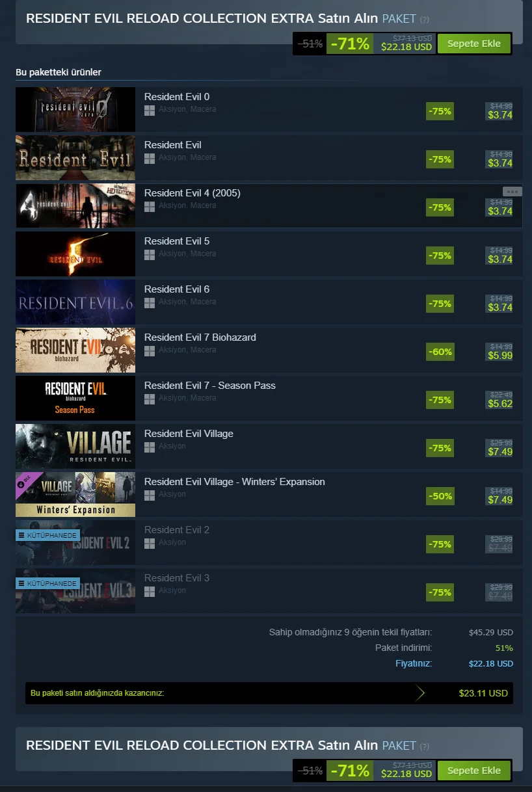Click the top -71% bundle discount badge

point(350,44)
